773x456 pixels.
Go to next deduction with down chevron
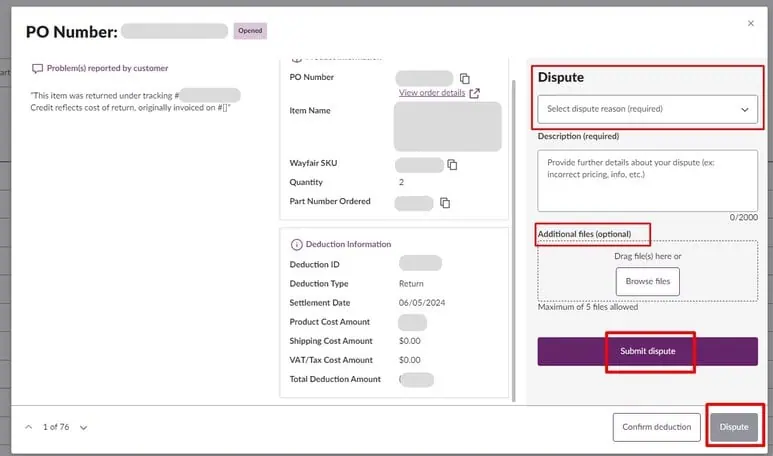coord(83,427)
